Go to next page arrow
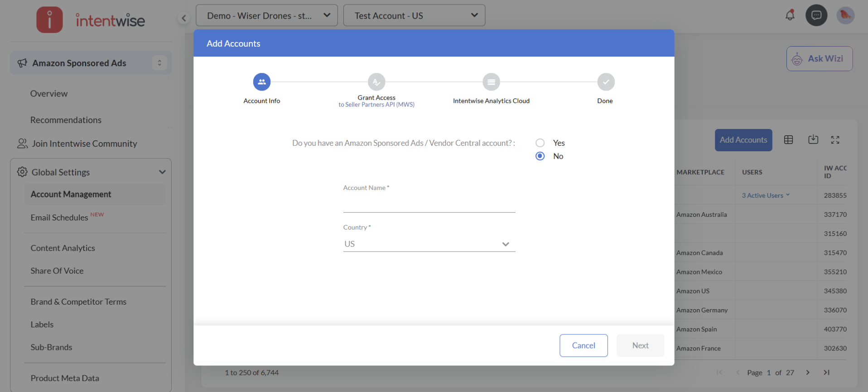The image size is (868, 392). point(808,373)
